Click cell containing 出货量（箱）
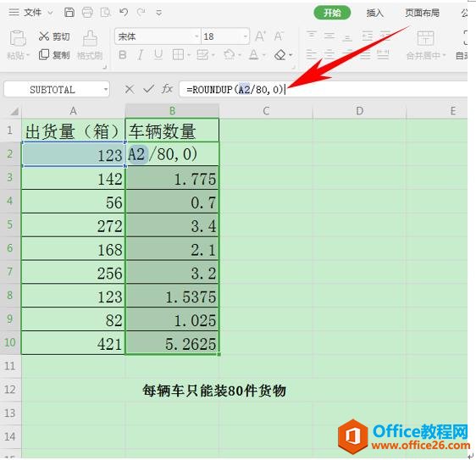The height and width of the screenshot is (460, 476). [x=73, y=130]
